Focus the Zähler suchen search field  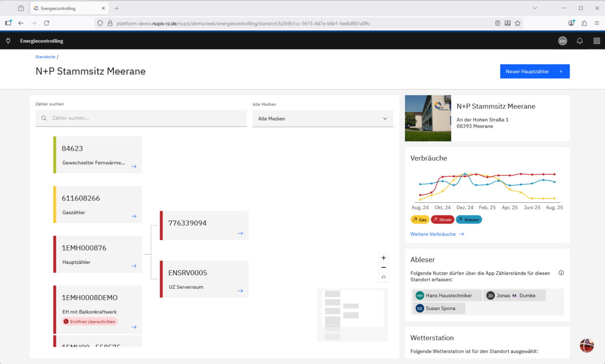[x=141, y=118]
